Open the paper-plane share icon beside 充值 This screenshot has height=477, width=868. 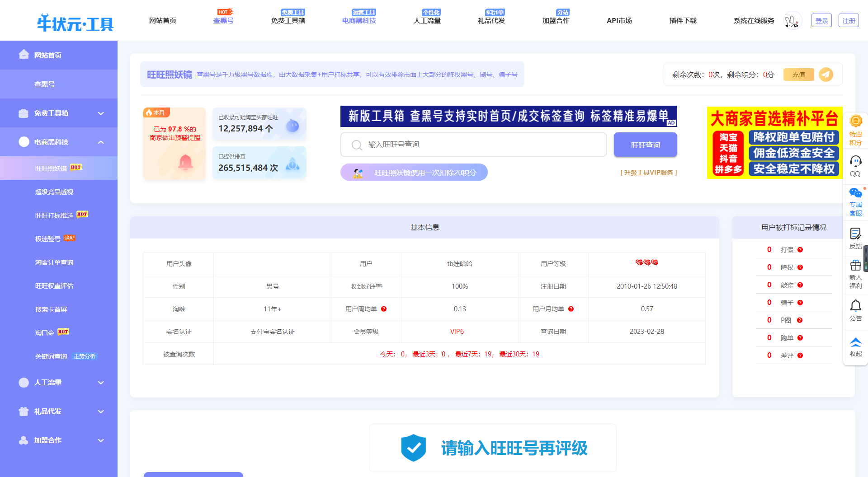click(826, 74)
